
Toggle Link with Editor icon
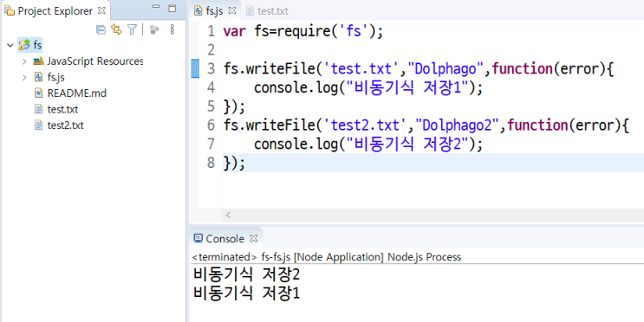117,29
